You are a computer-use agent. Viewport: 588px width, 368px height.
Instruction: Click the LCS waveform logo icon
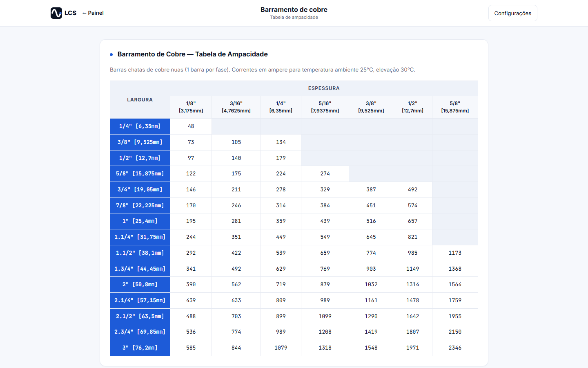(56, 13)
